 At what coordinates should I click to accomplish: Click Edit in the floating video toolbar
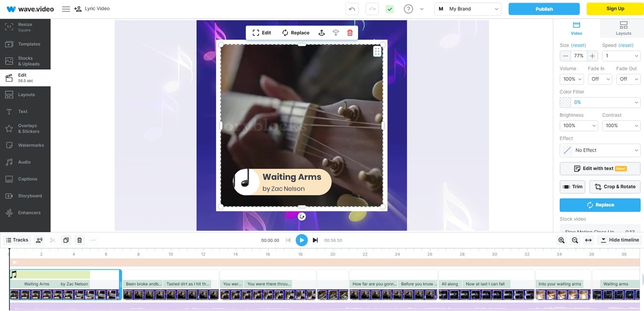(x=262, y=33)
